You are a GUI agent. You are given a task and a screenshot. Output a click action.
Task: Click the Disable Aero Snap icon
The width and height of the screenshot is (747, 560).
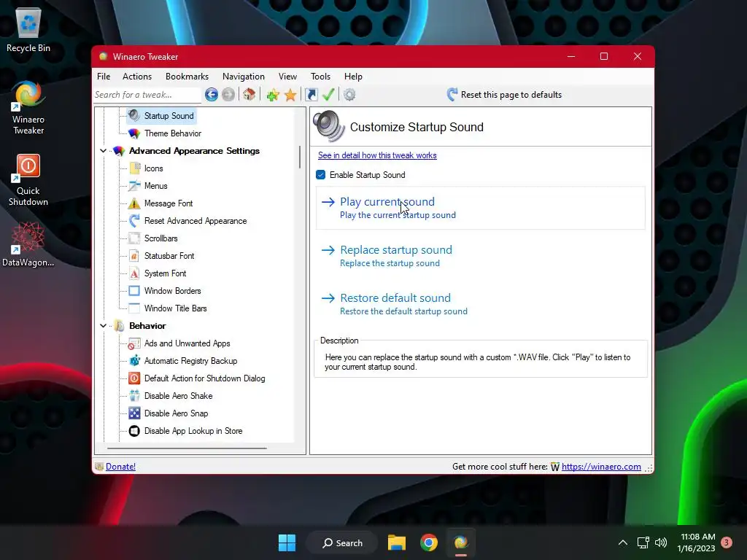pyautogui.click(x=134, y=413)
